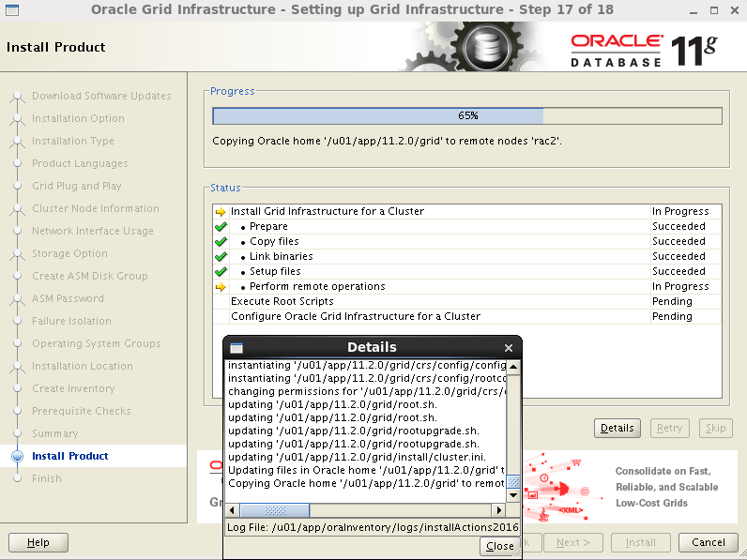The height and width of the screenshot is (560, 747).
Task: Select Summary step
Action: [x=54, y=433]
